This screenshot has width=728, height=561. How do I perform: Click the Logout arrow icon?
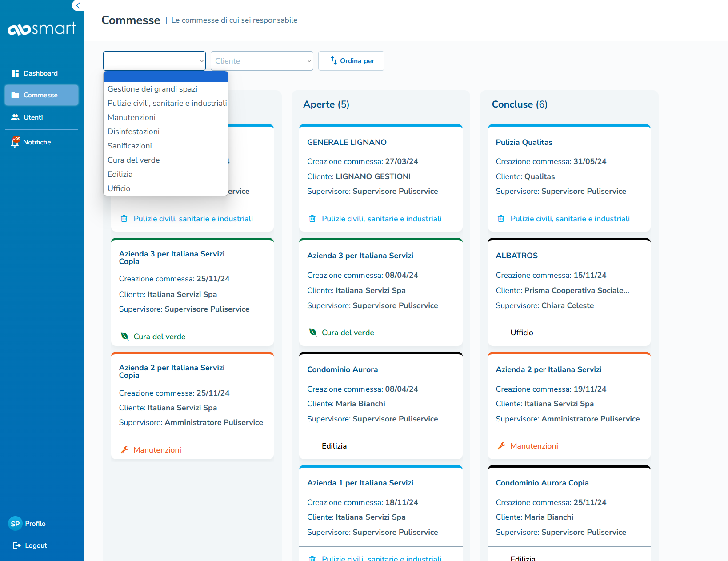click(17, 545)
